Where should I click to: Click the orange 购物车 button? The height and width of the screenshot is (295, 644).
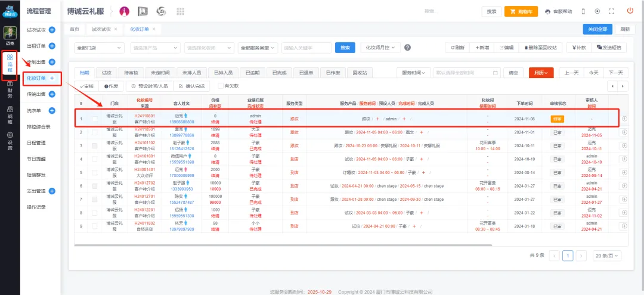tap(521, 11)
